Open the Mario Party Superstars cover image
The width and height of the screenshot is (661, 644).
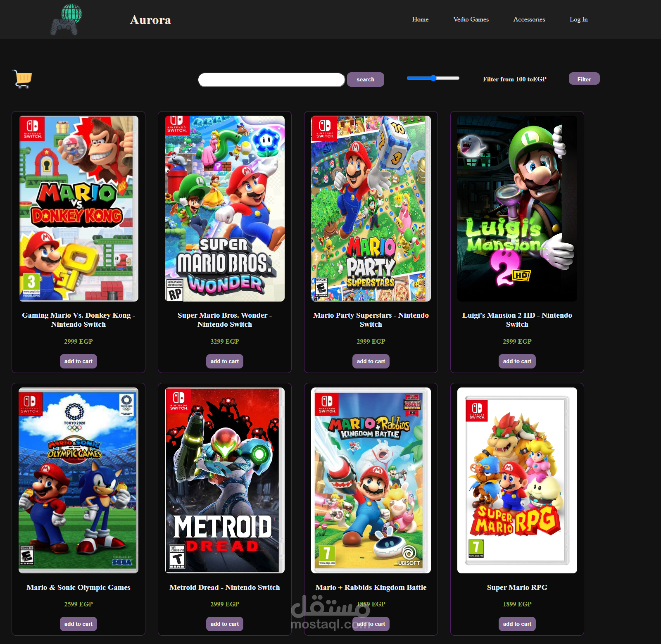point(371,209)
